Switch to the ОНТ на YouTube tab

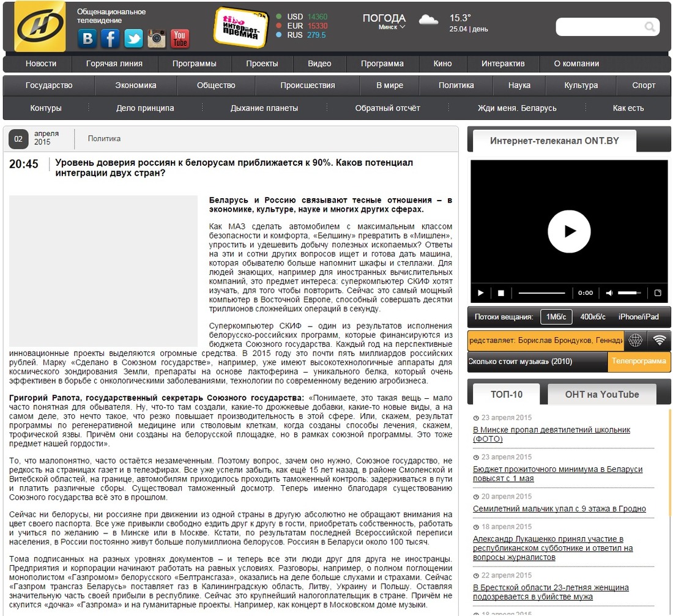click(x=602, y=394)
